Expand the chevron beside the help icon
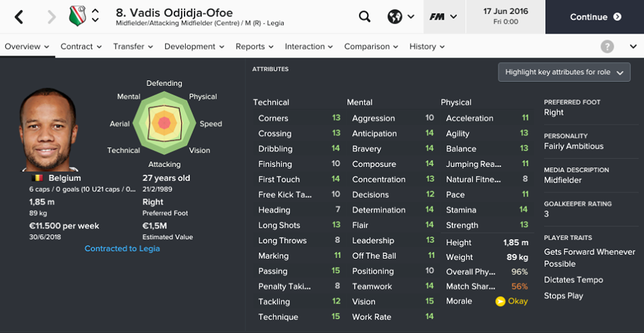Viewport: 644px width, 333px height. 633,46
